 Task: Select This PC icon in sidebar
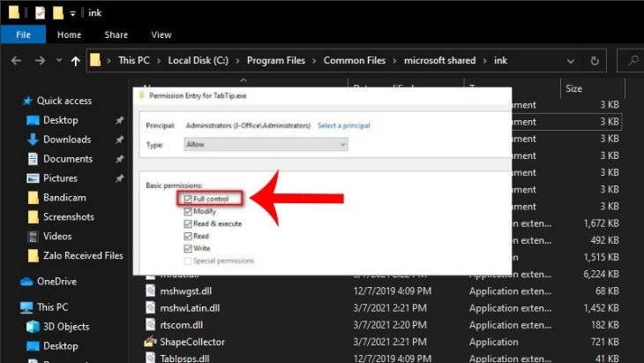[x=26, y=307]
